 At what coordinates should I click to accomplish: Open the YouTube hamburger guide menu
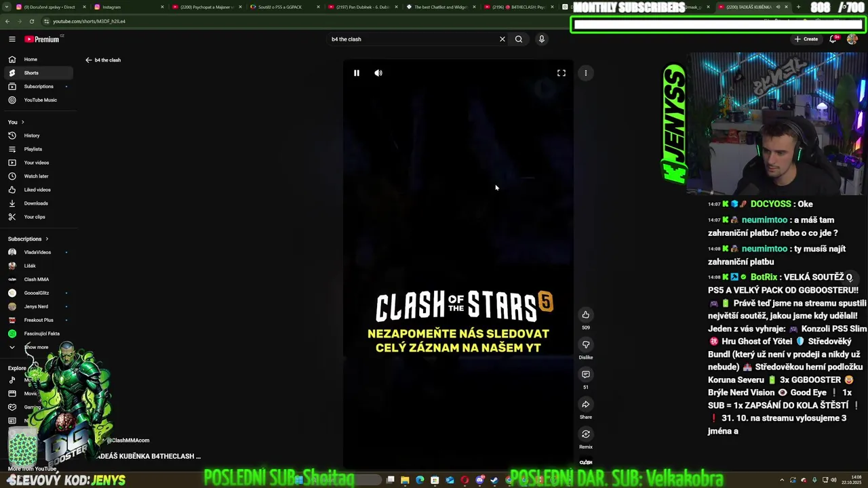(12, 39)
